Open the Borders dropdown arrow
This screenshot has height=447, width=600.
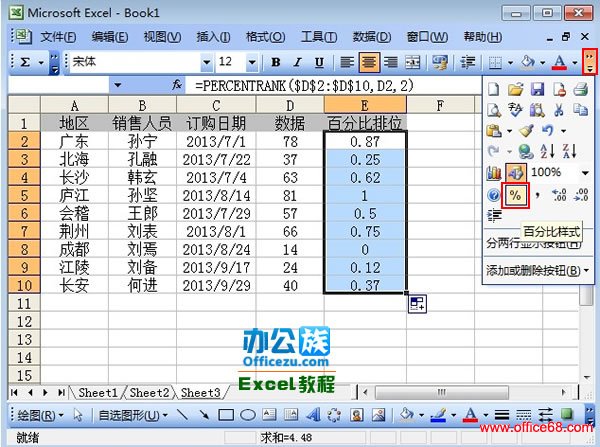(510, 62)
